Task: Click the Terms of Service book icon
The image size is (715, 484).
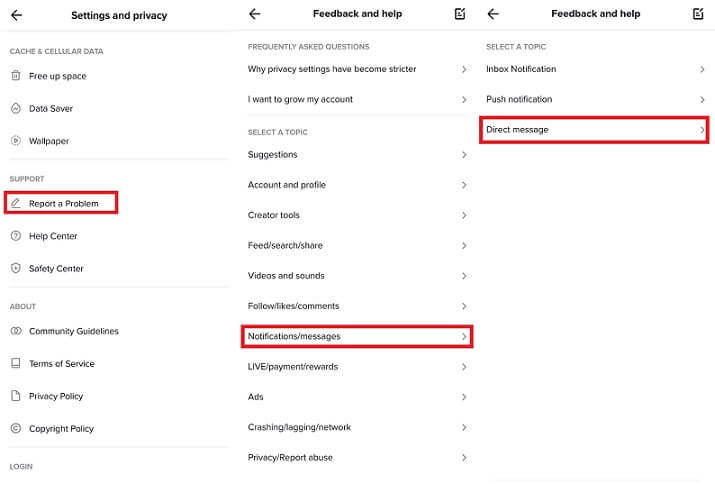Action: [x=16, y=363]
